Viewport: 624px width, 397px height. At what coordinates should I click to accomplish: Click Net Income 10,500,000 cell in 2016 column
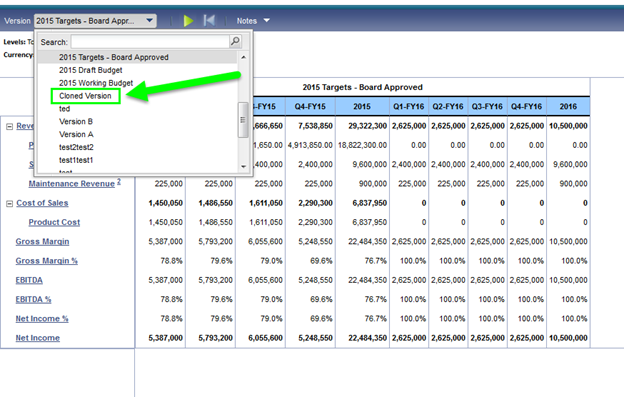(x=568, y=338)
